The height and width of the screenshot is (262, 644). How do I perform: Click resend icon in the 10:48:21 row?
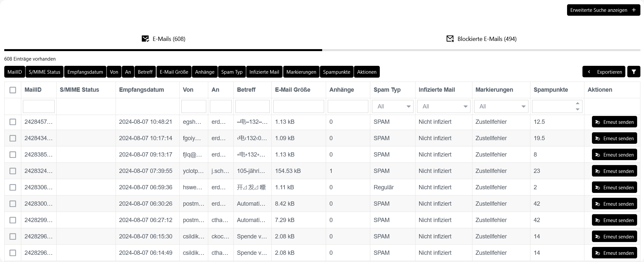[x=598, y=122]
